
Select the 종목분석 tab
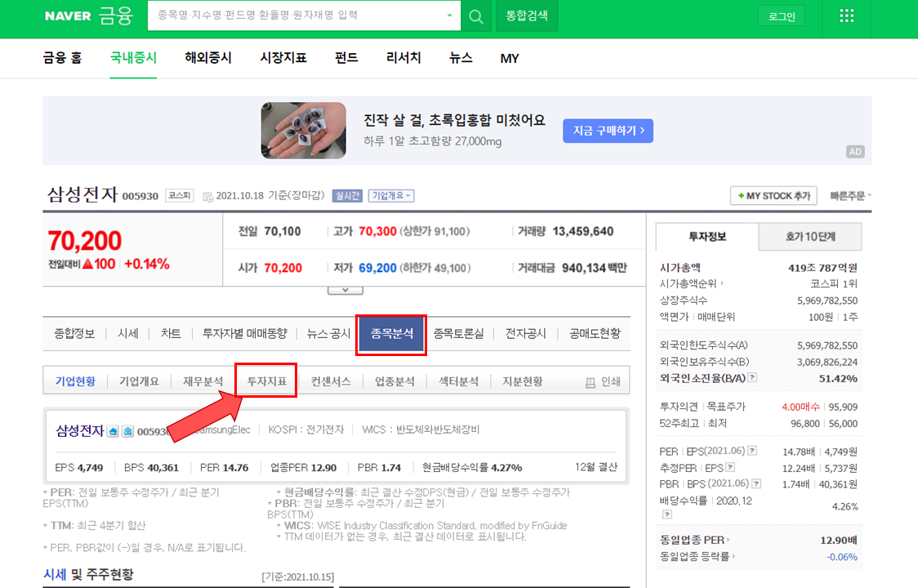click(392, 334)
